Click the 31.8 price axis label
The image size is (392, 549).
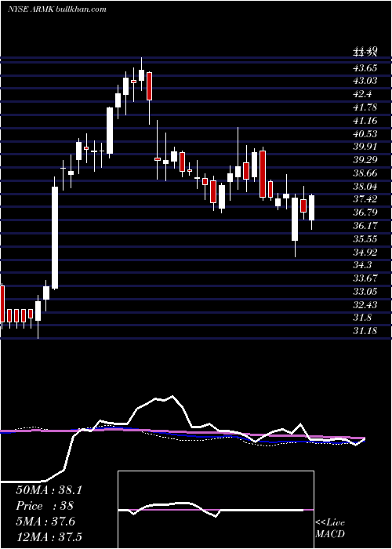[362, 318]
